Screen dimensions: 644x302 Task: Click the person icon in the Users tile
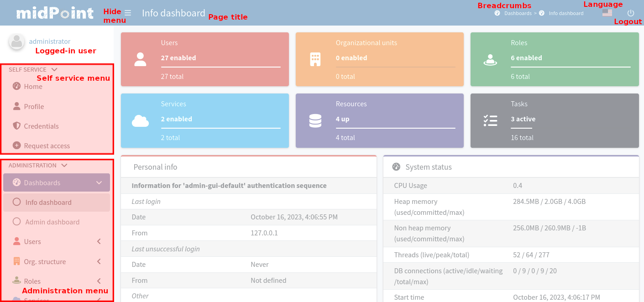pos(141,59)
